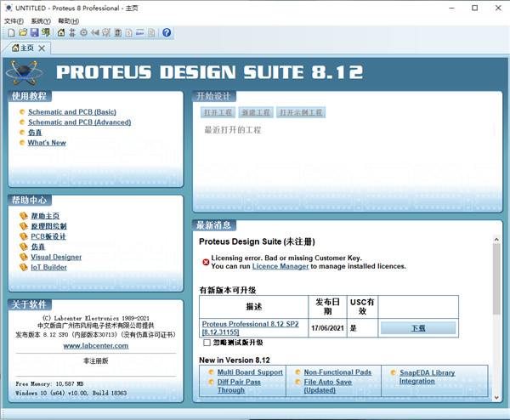Open the Visual Designer help link
Screen dimensions: 510x420
pyautogui.click(x=56, y=257)
